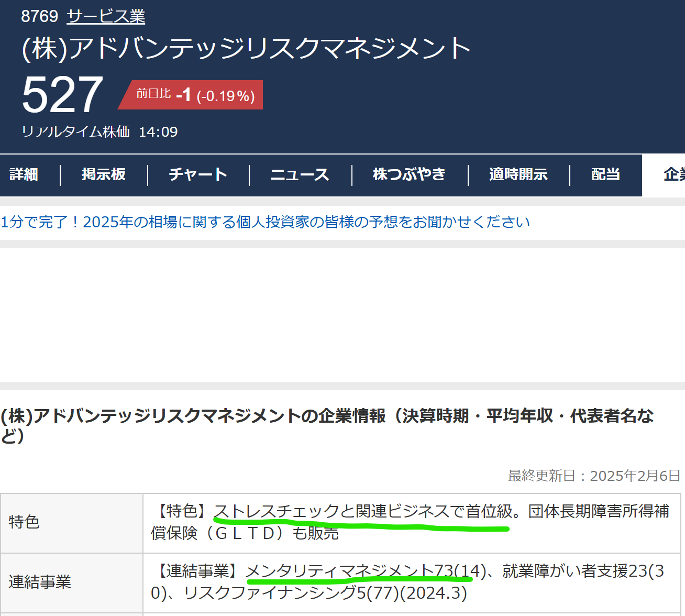Screen dimensions: 685x616
Task: Open the 掲示板 tab
Action: pos(104,174)
